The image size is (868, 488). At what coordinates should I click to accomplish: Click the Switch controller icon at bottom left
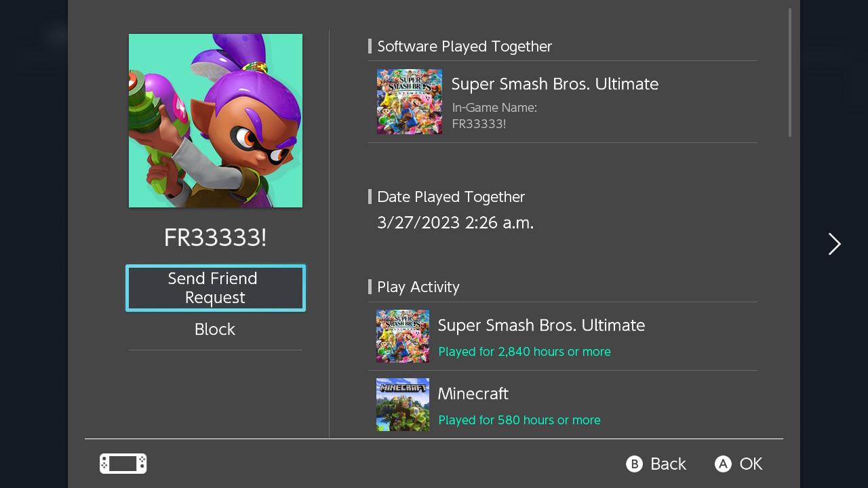click(x=123, y=464)
